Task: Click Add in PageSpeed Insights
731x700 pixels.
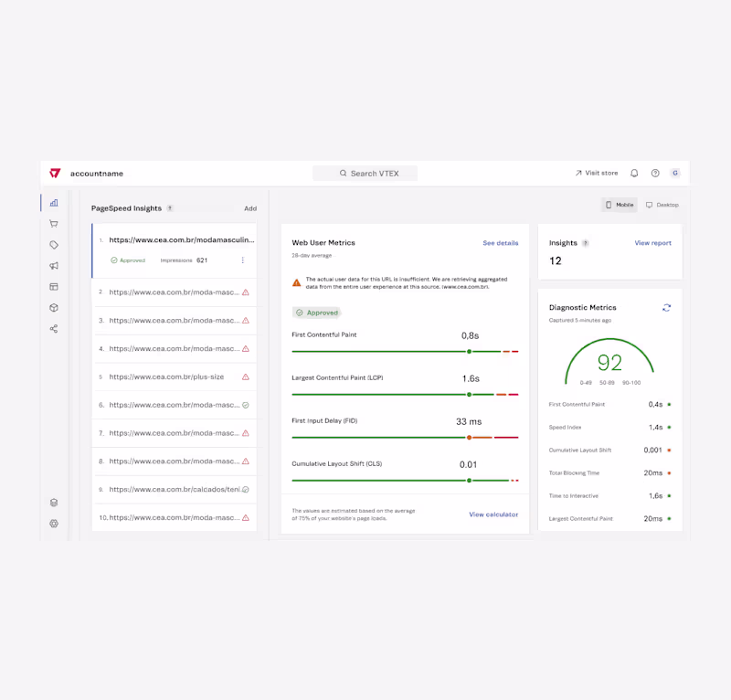Action: click(250, 208)
